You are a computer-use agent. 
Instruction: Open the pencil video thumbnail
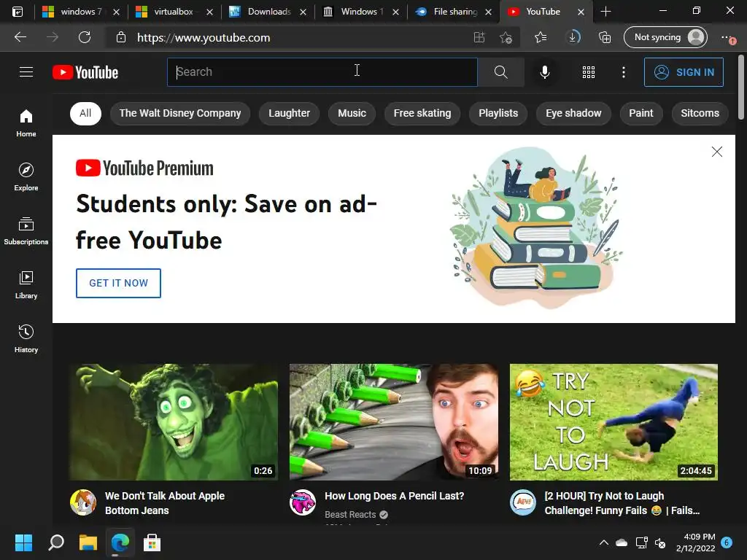click(x=393, y=422)
